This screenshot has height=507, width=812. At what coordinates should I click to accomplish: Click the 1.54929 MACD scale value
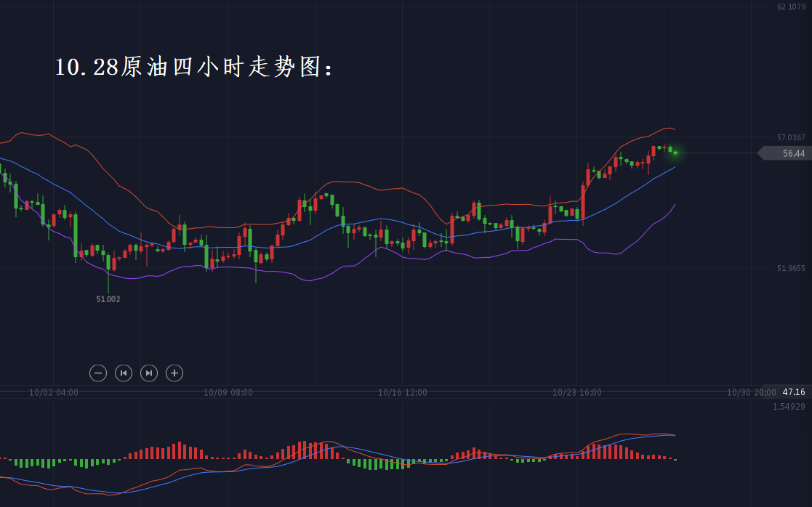(789, 406)
